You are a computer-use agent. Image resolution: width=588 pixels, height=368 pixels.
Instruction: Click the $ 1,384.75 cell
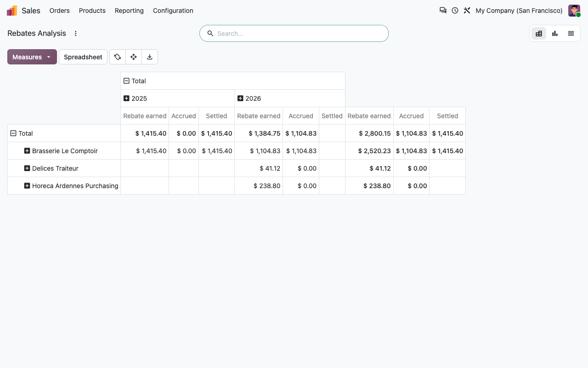[x=259, y=133]
